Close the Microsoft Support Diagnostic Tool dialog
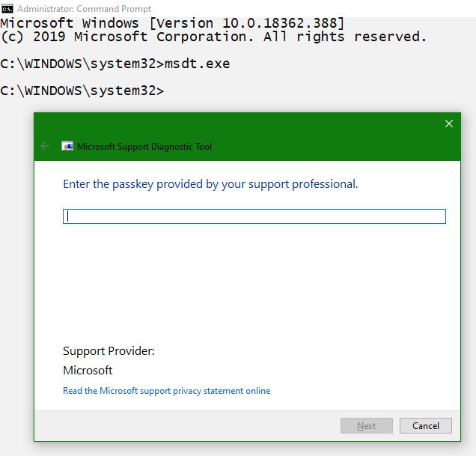Viewport: 476px width, 456px height. (448, 124)
